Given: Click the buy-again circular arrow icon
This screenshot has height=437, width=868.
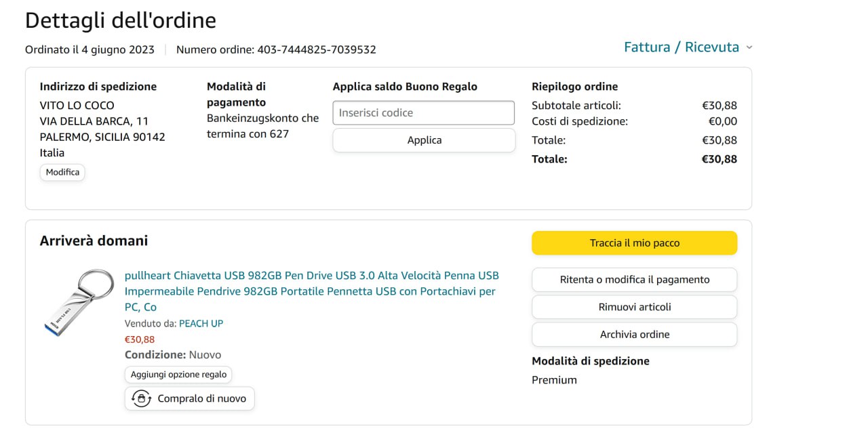Looking at the screenshot, I should tap(141, 398).
